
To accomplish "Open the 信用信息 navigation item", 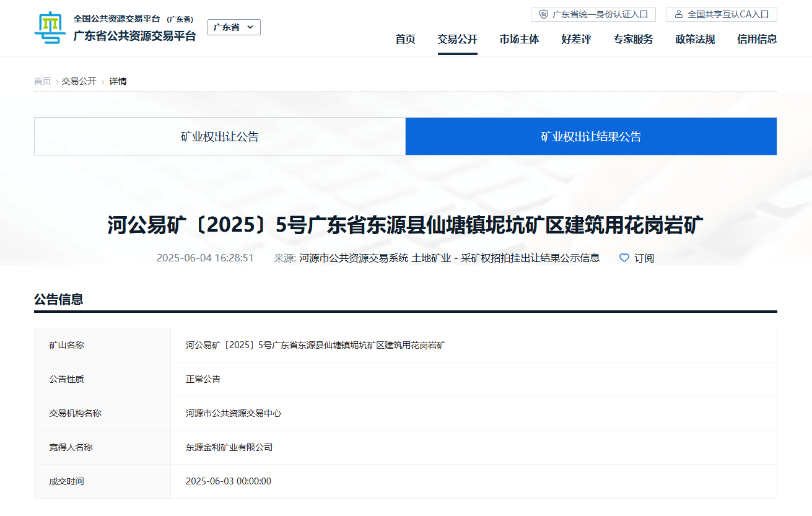I will click(x=757, y=40).
